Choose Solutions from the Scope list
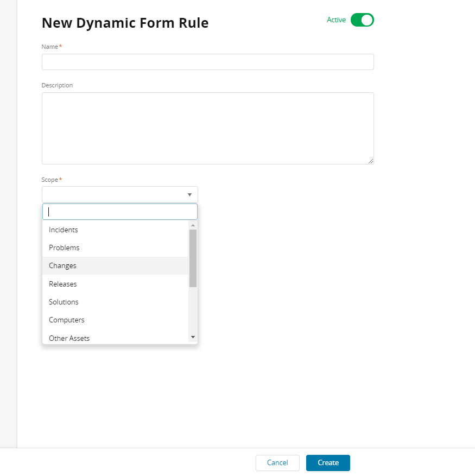This screenshot has height=476, width=475. click(64, 302)
